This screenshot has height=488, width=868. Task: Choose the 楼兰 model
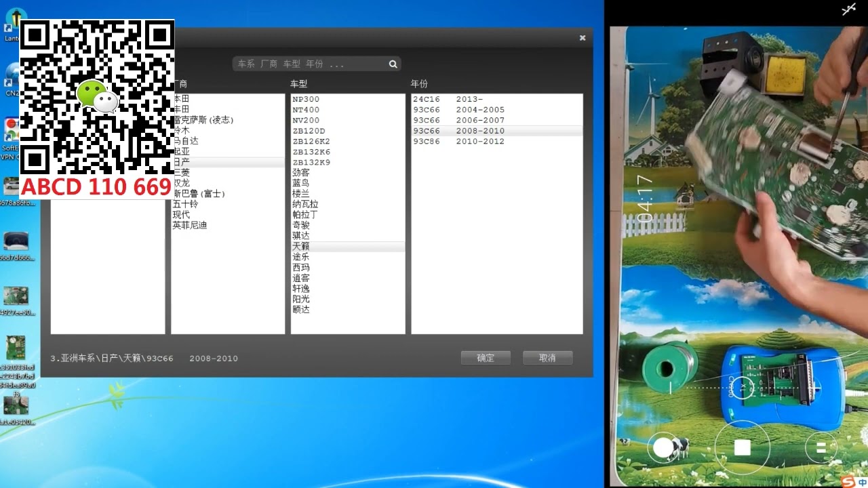pyautogui.click(x=348, y=194)
